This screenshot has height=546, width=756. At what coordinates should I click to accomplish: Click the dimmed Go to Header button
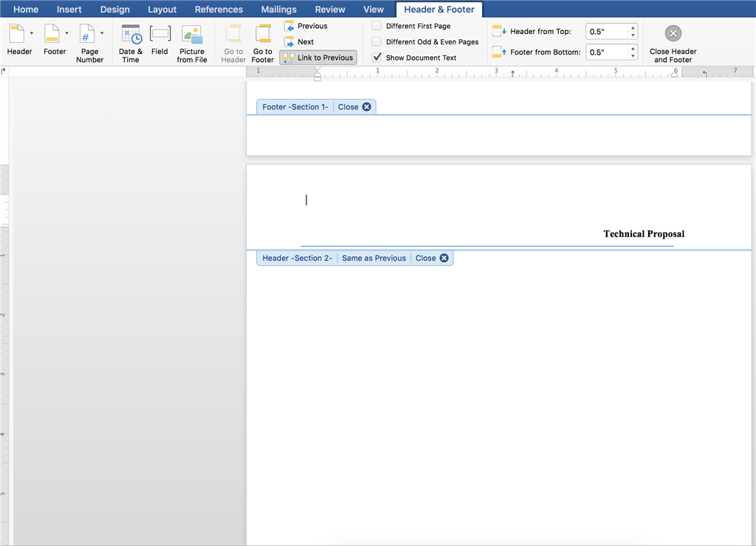[x=233, y=44]
